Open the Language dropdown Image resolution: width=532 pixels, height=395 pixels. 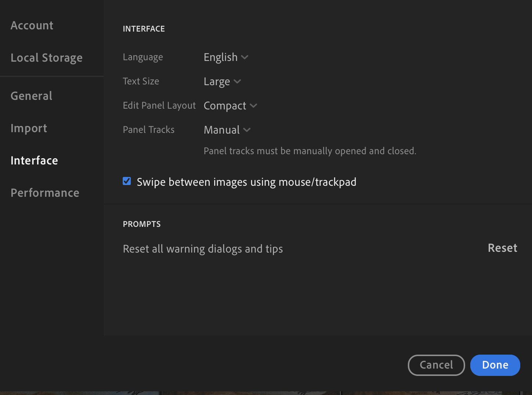[226, 57]
